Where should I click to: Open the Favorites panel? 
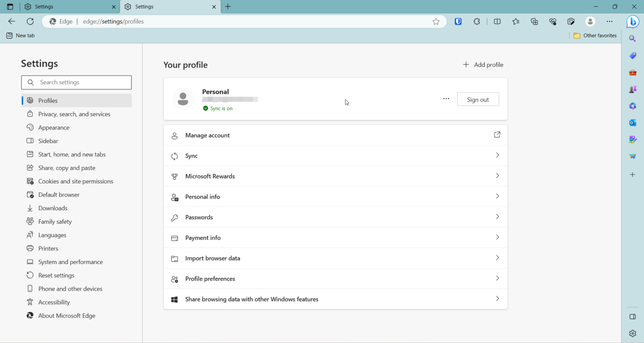click(x=516, y=21)
